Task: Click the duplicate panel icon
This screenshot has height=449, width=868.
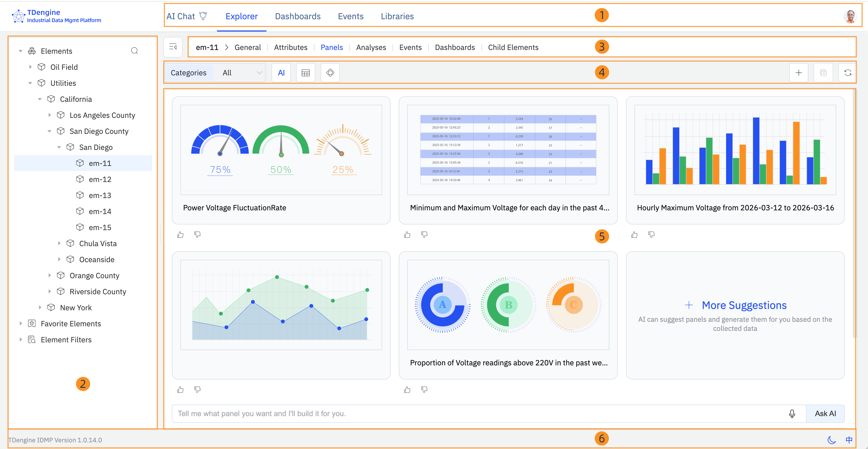Action: (x=824, y=72)
